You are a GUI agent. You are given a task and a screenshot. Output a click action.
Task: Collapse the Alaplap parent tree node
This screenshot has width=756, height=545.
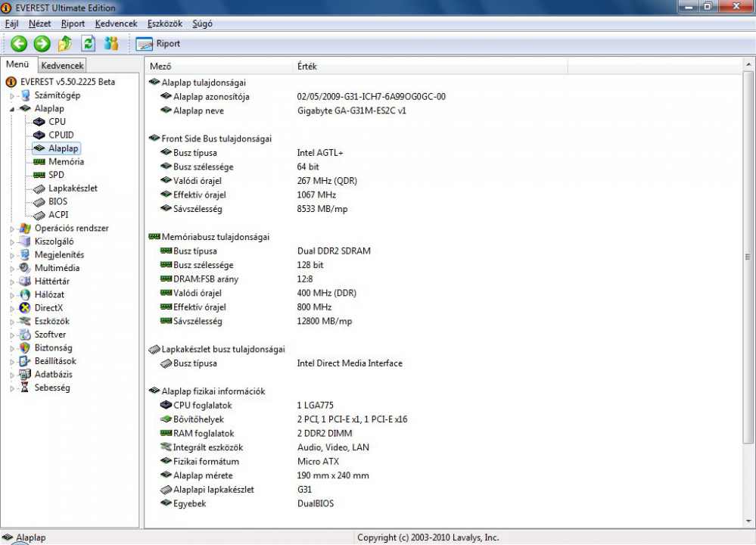(x=12, y=109)
